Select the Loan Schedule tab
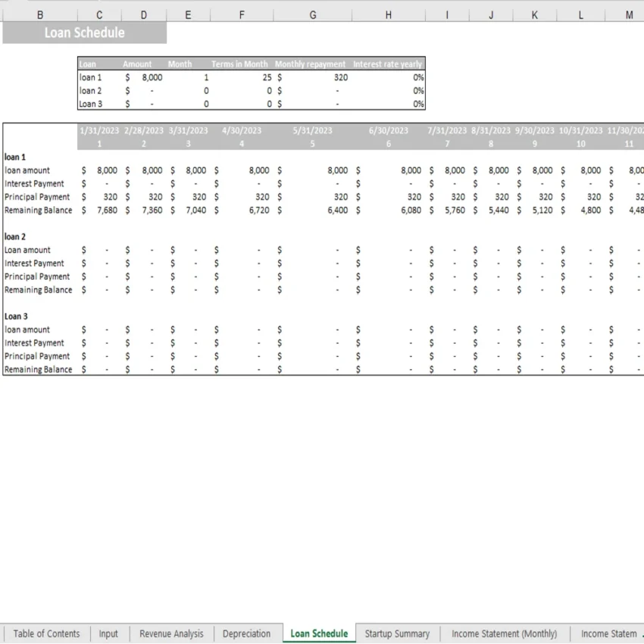 point(318,633)
